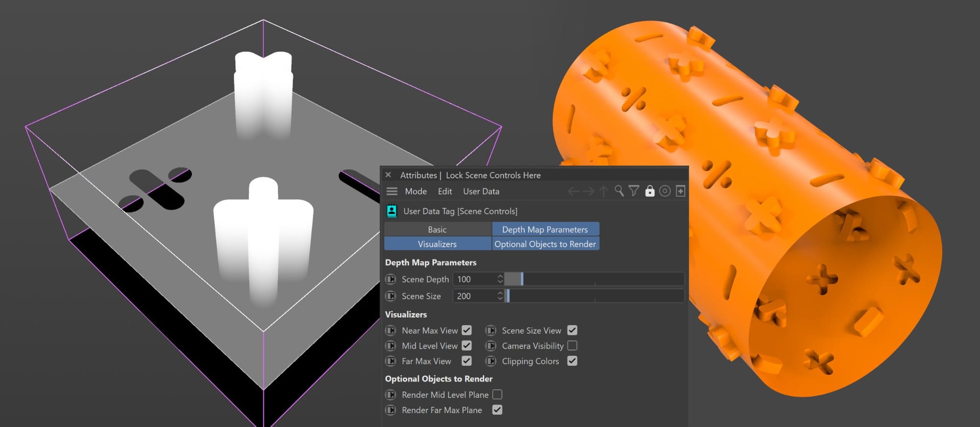This screenshot has width=980, height=427.
Task: Open a new Attribute Manager with plus icon
Action: pyautogui.click(x=681, y=191)
